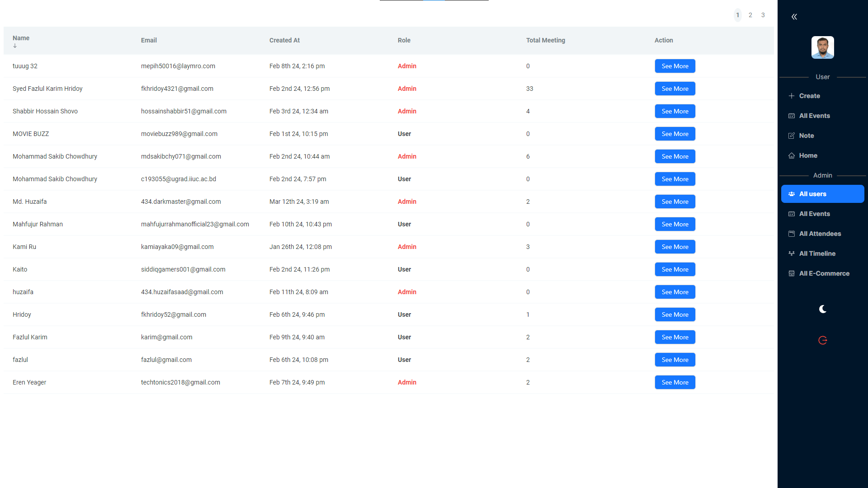Log out using the red logout icon
The image size is (868, 488).
(x=822, y=340)
